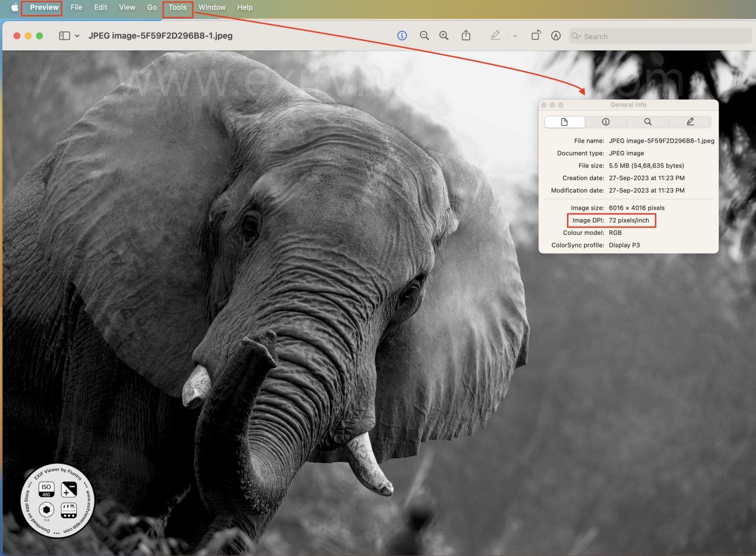Open the Keywords search tab in inspector

tap(648, 122)
